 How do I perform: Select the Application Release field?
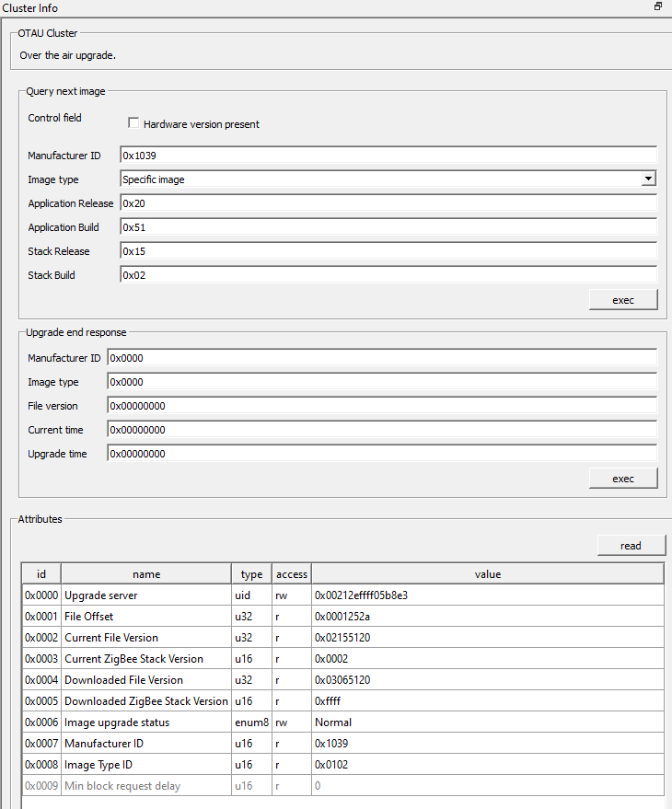pos(387,202)
